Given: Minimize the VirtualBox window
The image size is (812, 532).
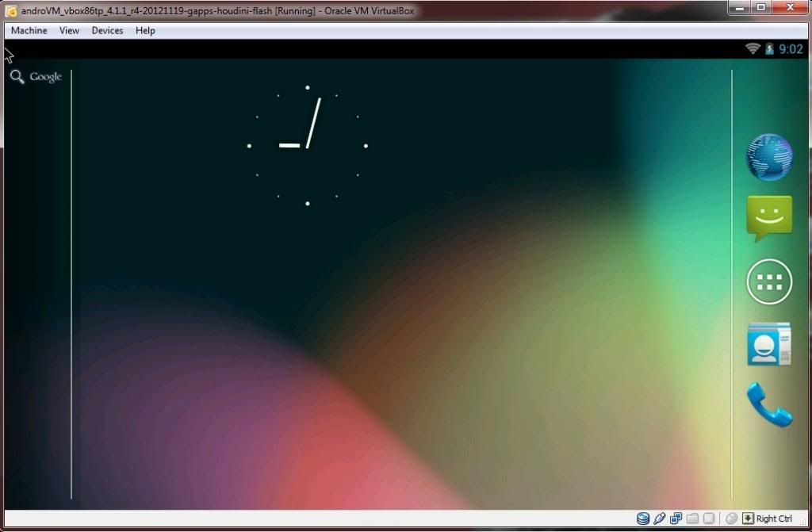Looking at the screenshot, I should tap(740, 7).
